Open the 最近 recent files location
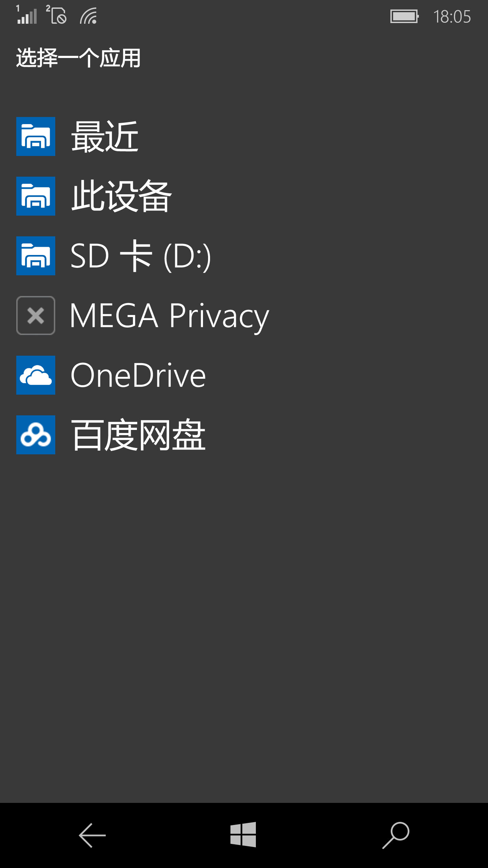 [104, 137]
